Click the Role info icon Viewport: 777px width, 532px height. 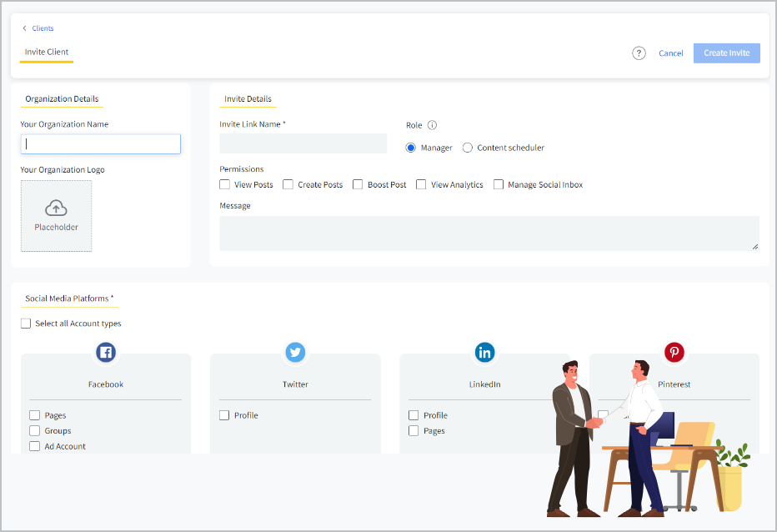click(432, 125)
